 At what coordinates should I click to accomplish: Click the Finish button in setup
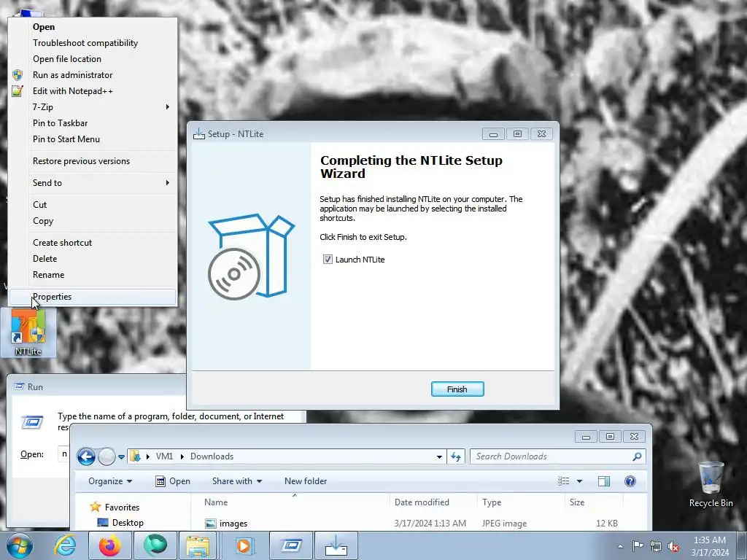(x=457, y=389)
